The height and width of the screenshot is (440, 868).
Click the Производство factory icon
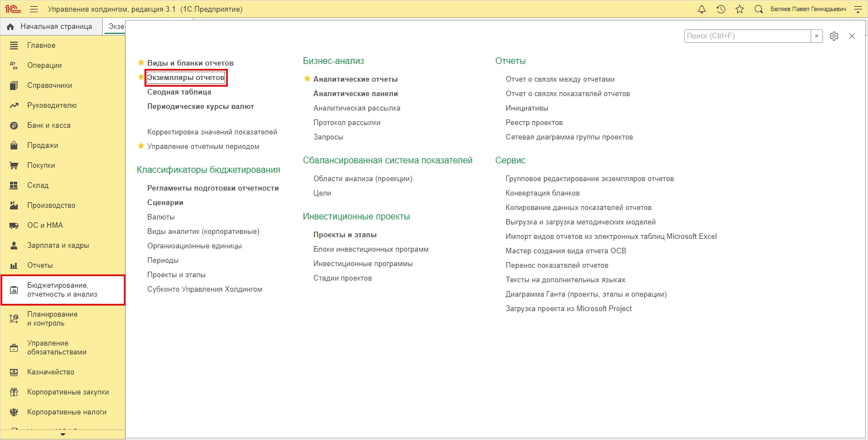pyautogui.click(x=14, y=206)
